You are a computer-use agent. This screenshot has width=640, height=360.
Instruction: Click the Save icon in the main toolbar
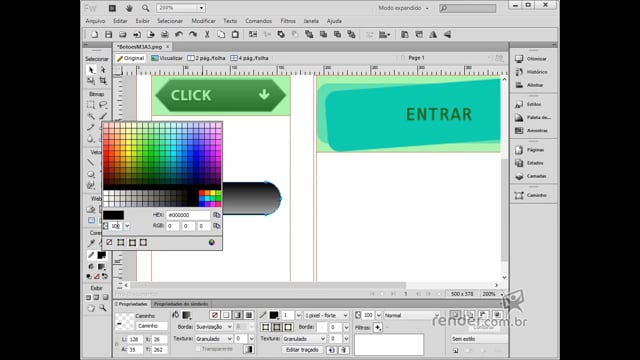click(109, 35)
